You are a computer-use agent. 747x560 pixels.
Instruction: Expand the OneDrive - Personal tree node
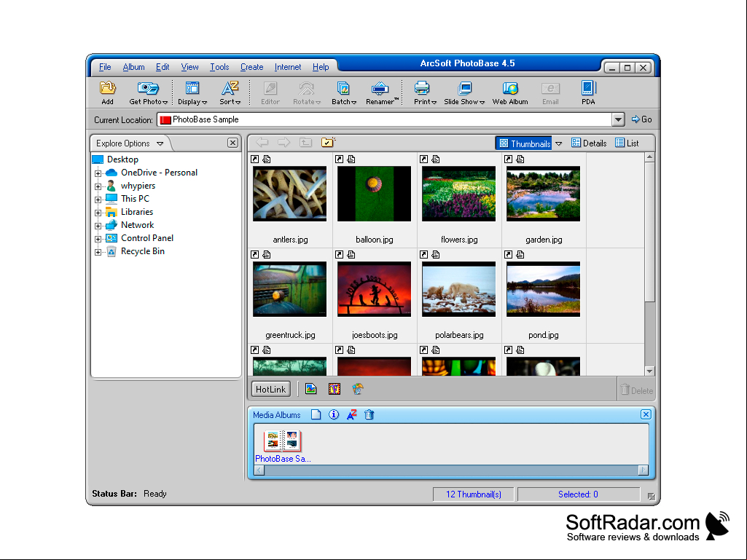[x=98, y=173]
